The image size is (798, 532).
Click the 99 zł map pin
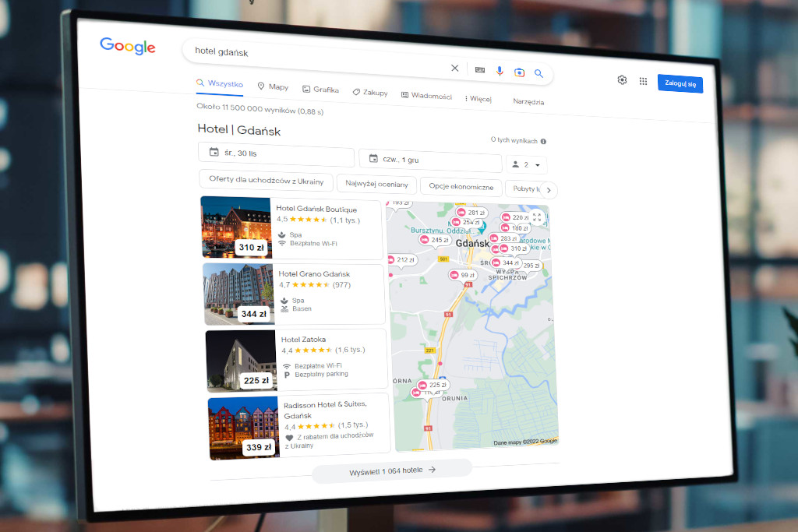click(462, 275)
